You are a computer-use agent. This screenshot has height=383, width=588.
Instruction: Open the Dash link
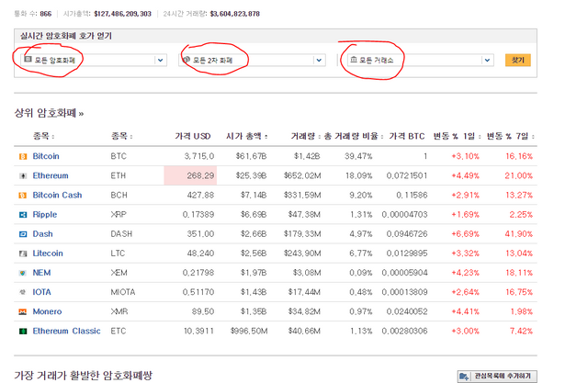click(43, 234)
